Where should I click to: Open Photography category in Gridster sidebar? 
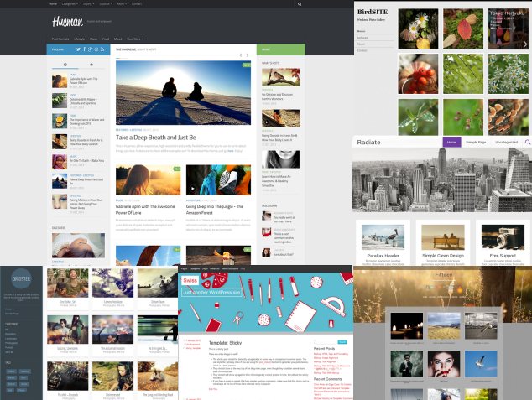11,343
